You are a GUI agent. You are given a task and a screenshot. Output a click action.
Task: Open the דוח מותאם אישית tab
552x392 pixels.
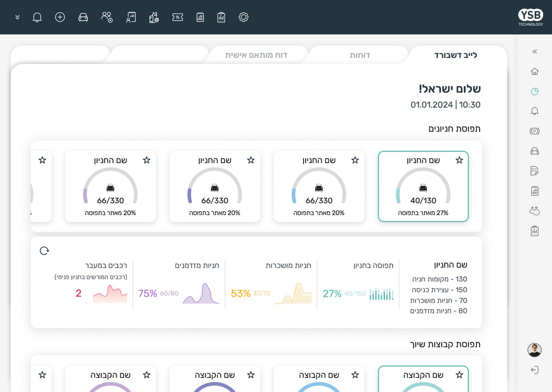[x=256, y=55]
